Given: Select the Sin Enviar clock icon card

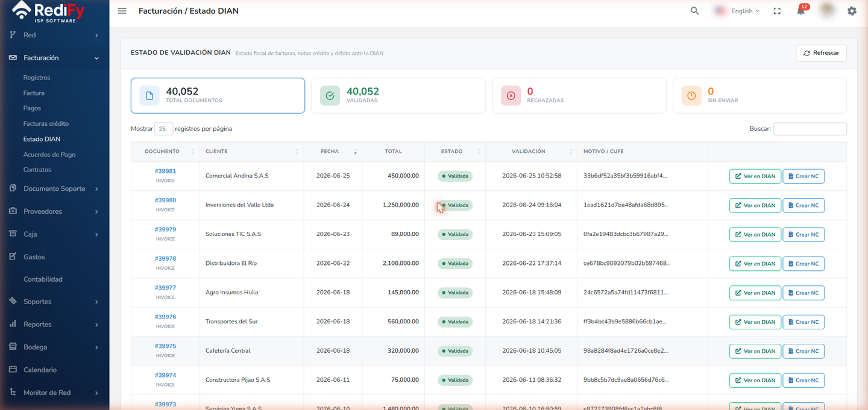Looking at the screenshot, I should click(691, 96).
